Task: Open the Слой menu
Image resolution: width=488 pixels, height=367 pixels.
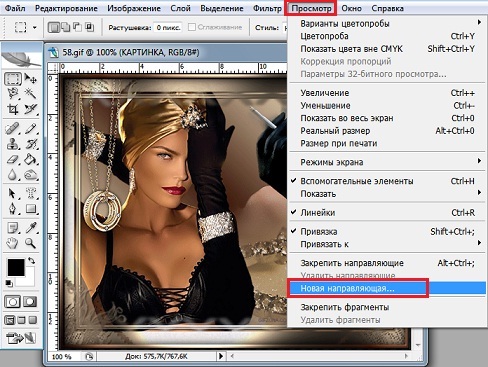Action: pyautogui.click(x=180, y=8)
